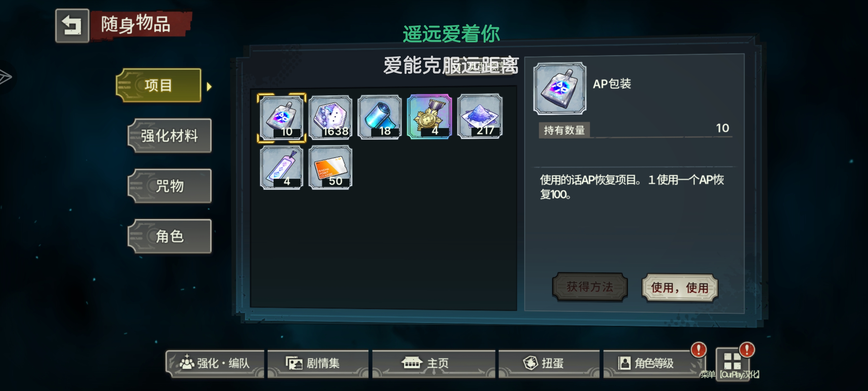Click the back arrow icon beside 随身物品
868x391 pixels.
[x=72, y=26]
